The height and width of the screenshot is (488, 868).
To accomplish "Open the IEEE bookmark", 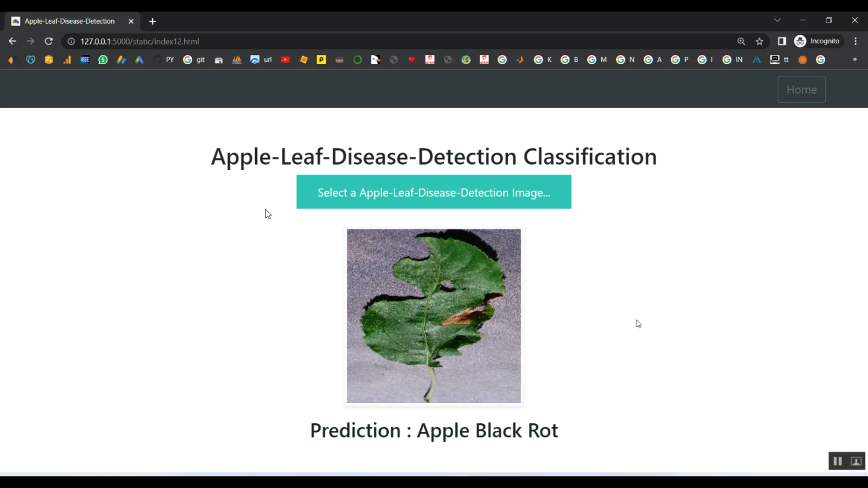I will [x=84, y=60].
